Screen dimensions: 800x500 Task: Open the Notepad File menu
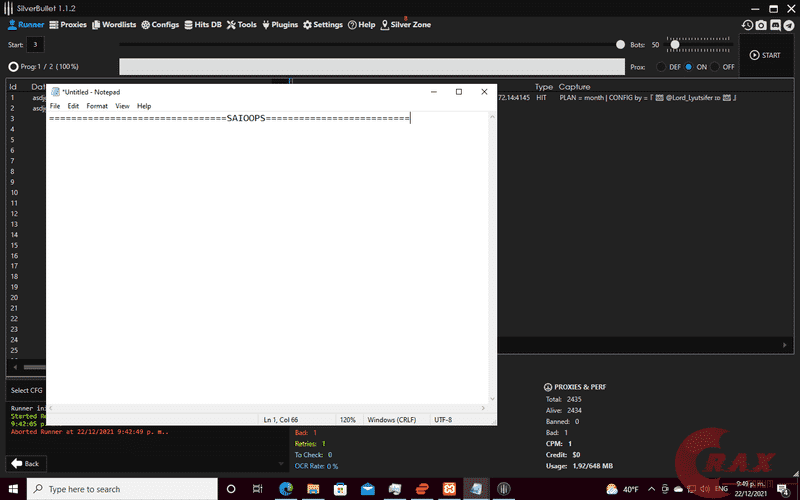(x=55, y=106)
